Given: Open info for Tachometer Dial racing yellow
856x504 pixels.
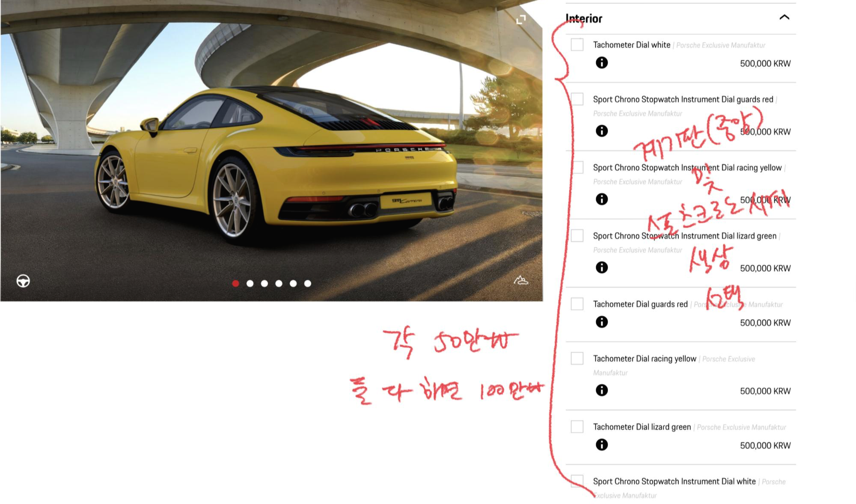Looking at the screenshot, I should pyautogui.click(x=601, y=390).
